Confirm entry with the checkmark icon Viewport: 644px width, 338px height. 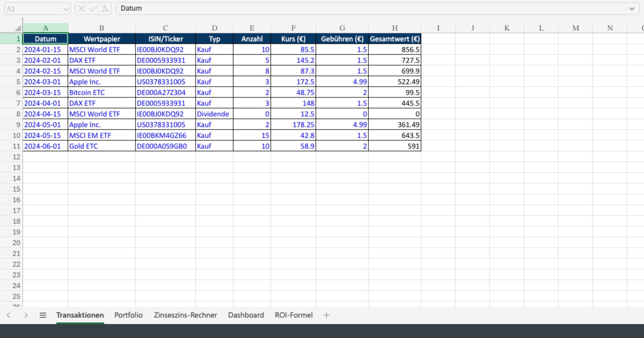coord(93,8)
